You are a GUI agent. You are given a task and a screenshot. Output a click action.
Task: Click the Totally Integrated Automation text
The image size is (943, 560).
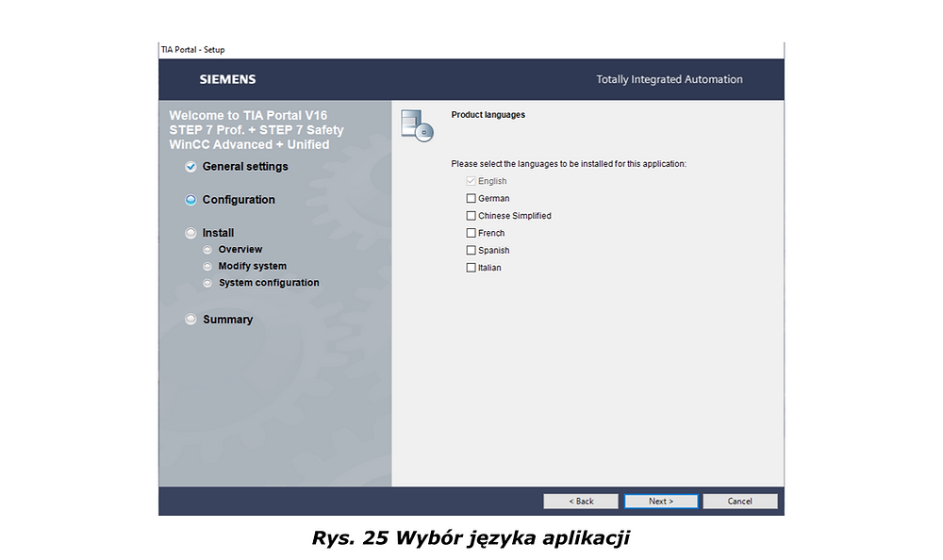point(670,79)
